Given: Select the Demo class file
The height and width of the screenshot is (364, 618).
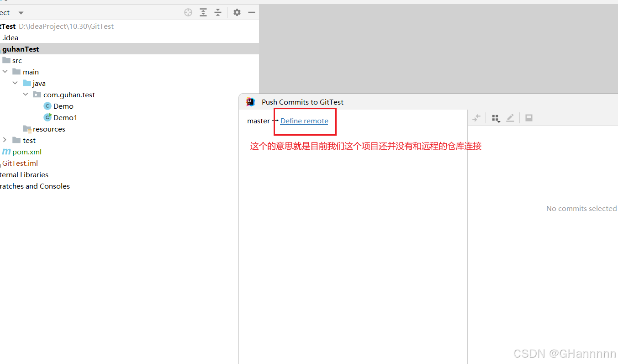Looking at the screenshot, I should [63, 106].
